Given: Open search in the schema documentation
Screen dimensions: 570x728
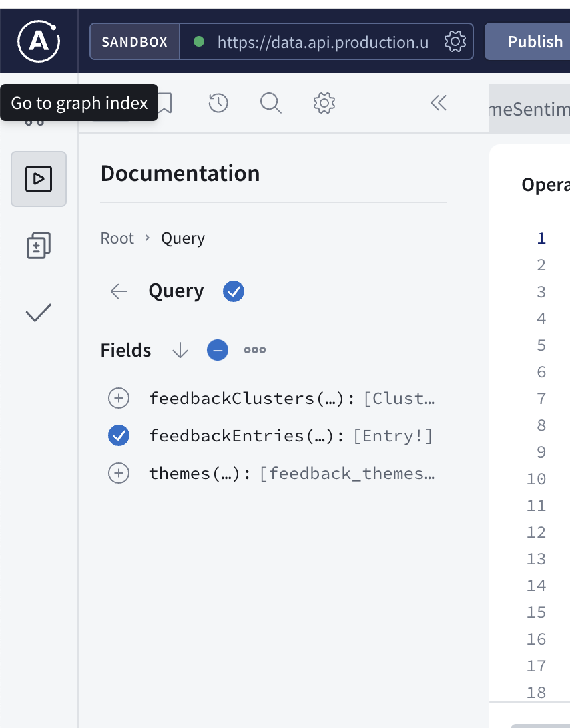Looking at the screenshot, I should [270, 103].
